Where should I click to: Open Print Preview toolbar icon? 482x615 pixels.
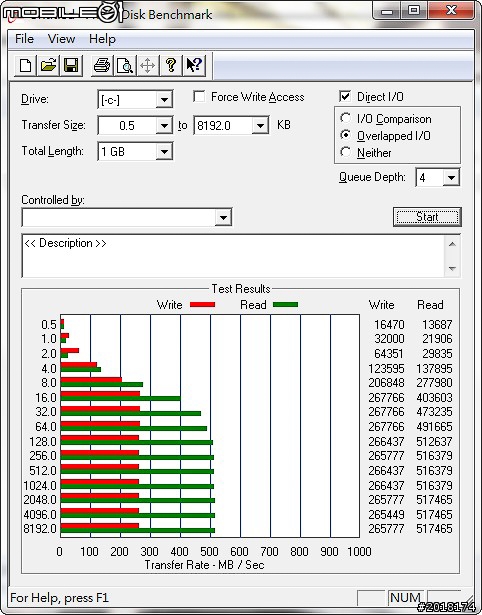tap(125, 65)
